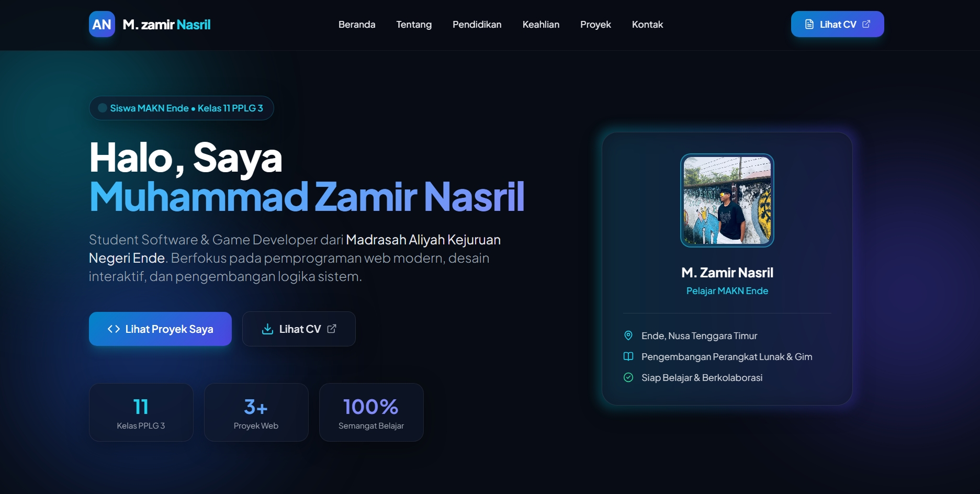This screenshot has height=494, width=980.
Task: Click external-link icon in header Lihat CV
Action: pyautogui.click(x=866, y=24)
